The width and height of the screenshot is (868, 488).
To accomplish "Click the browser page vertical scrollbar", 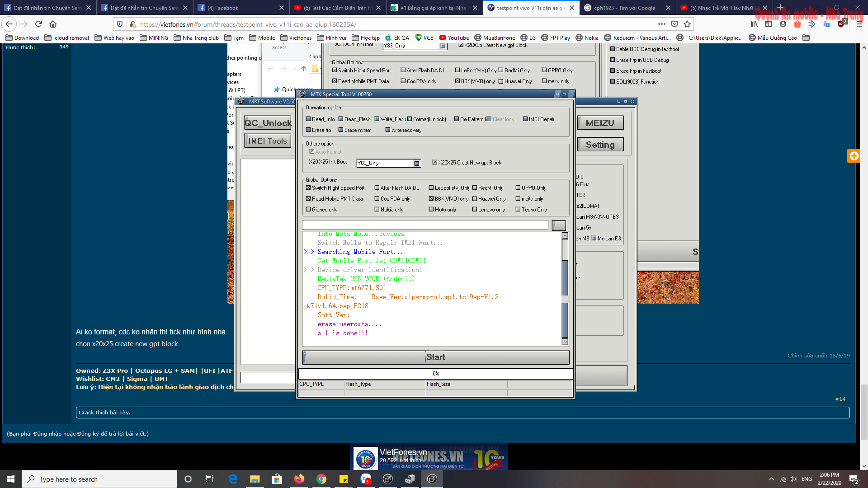I will coord(864,257).
